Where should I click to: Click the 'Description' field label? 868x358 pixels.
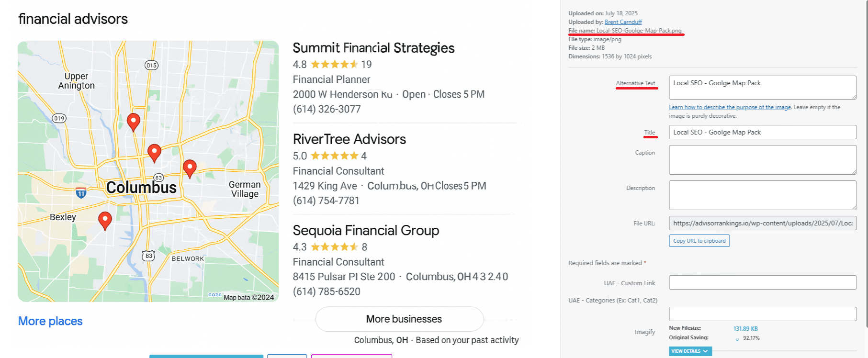coord(641,188)
